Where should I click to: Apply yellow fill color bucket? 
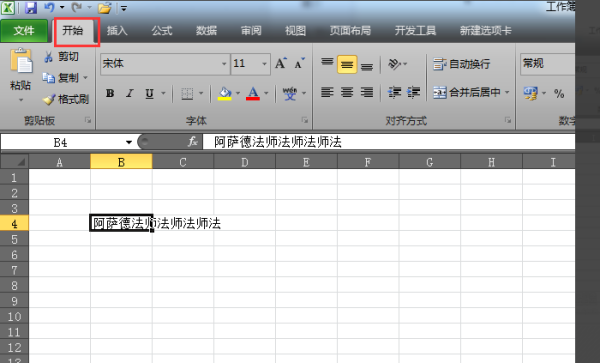coord(225,93)
